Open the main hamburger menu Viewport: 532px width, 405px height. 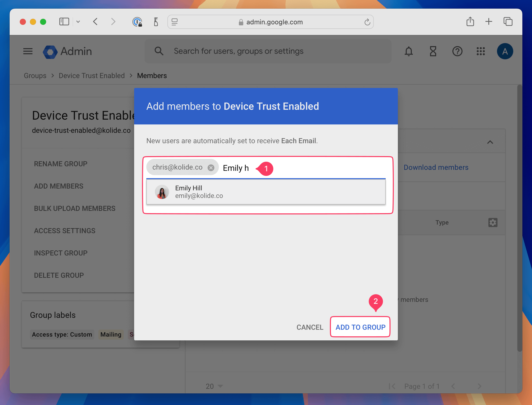[28, 51]
